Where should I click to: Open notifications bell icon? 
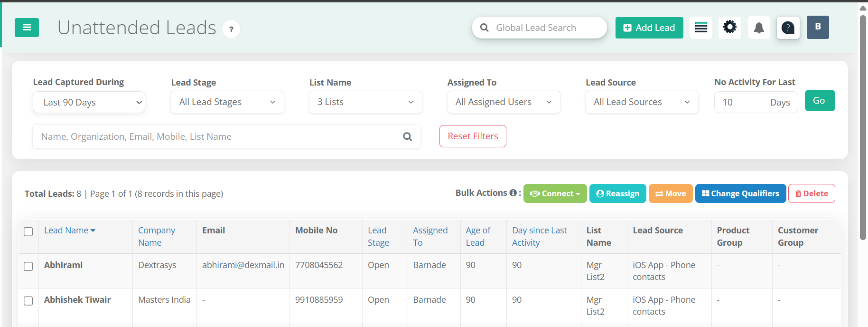click(759, 28)
